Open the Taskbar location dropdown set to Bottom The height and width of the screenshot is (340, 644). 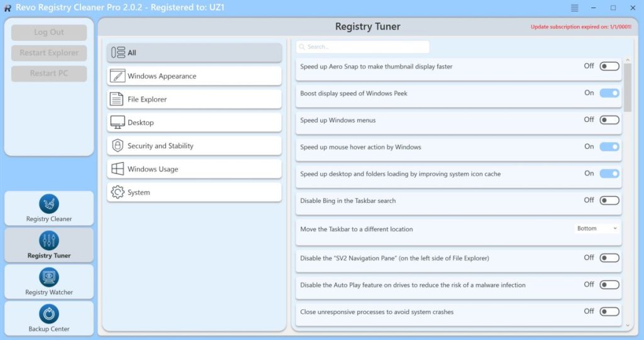597,228
